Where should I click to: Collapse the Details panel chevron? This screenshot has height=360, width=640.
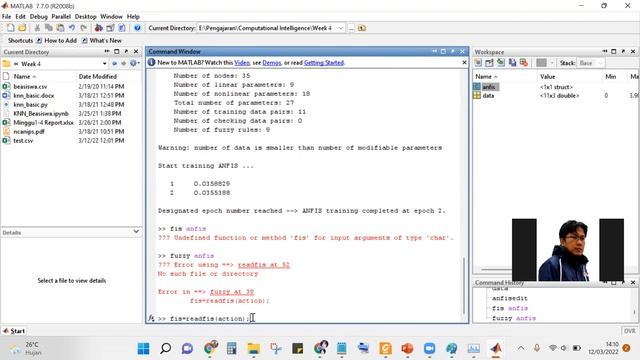pyautogui.click(x=136, y=231)
